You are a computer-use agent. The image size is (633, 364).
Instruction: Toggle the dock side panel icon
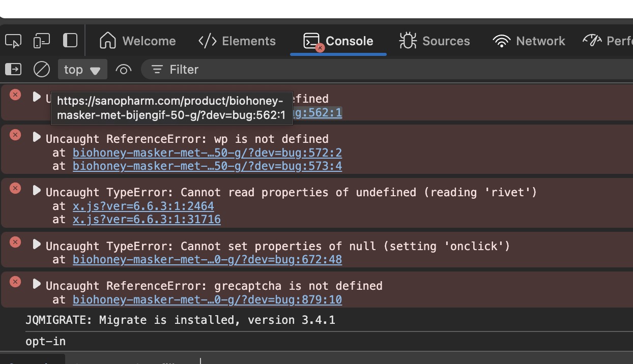[70, 41]
